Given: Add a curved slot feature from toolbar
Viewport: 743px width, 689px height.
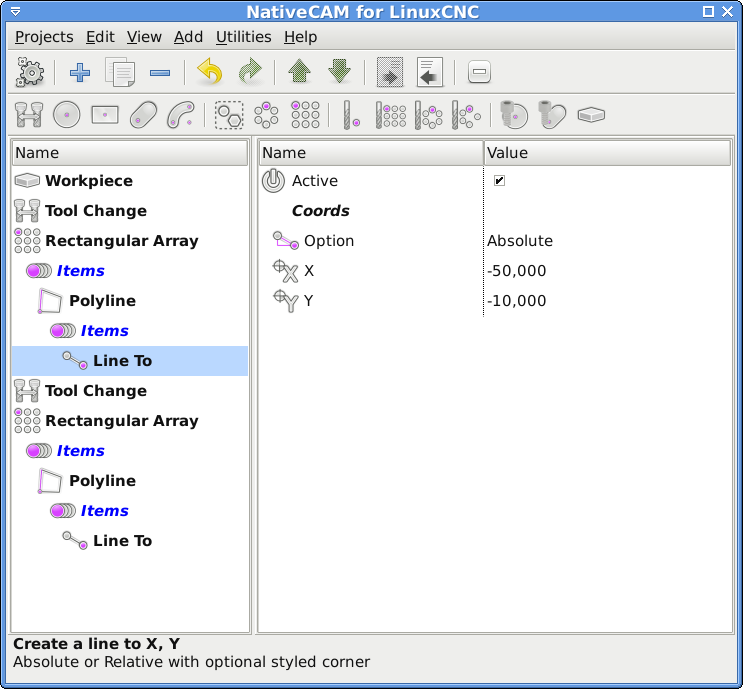Looking at the screenshot, I should (x=181, y=115).
